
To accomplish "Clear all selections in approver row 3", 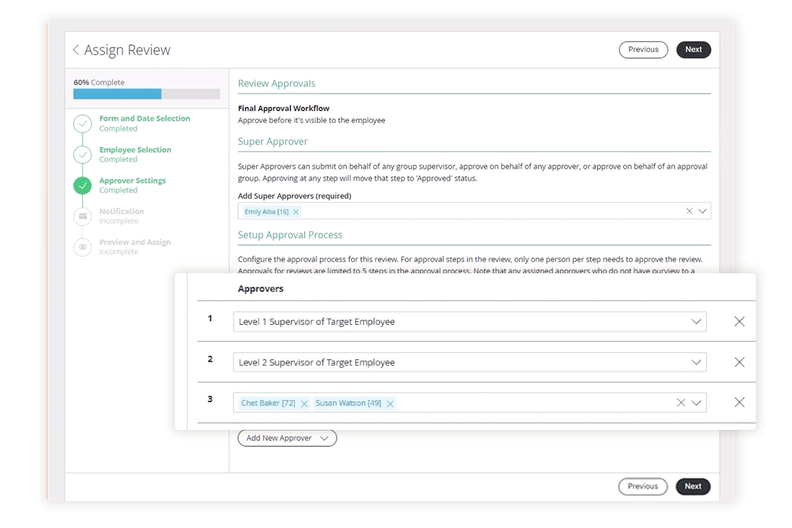I will point(681,403).
